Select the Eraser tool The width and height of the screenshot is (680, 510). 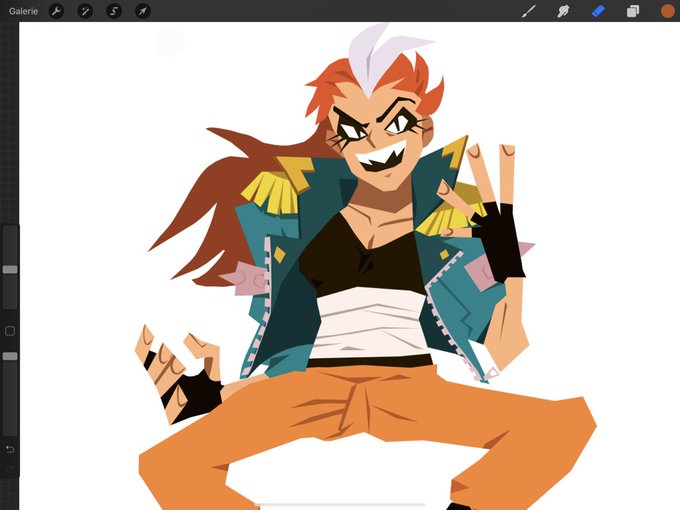(x=598, y=11)
